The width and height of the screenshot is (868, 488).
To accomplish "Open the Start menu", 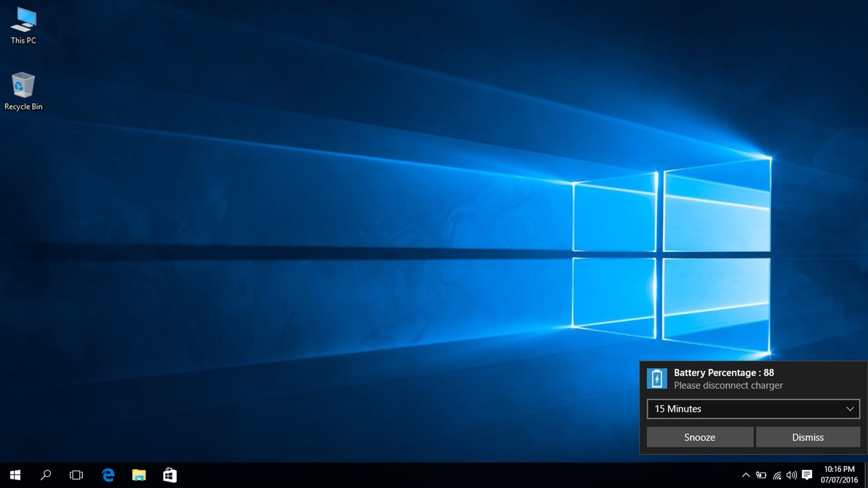I will pos(15,474).
